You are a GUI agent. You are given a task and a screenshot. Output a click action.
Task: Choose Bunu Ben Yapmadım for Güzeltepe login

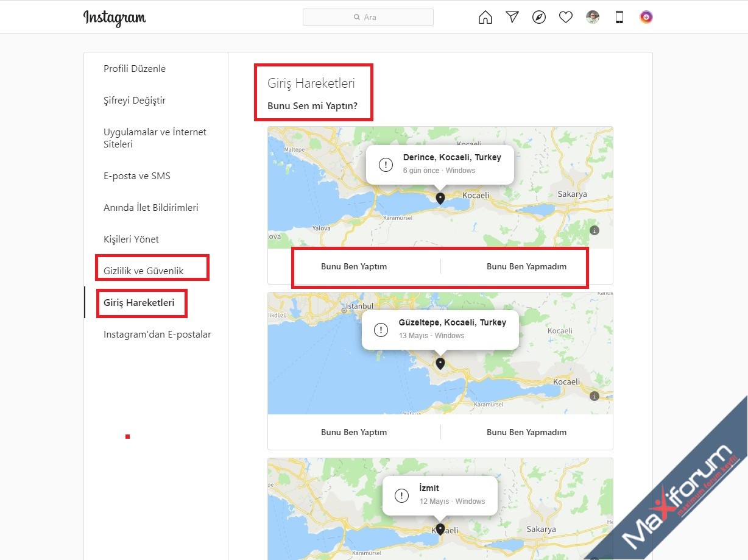[527, 432]
